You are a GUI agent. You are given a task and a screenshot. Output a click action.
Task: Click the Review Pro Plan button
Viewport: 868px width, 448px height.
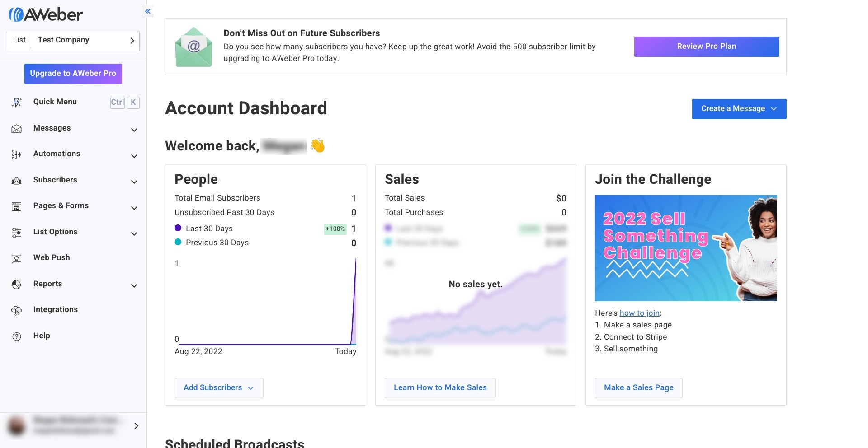707,47
